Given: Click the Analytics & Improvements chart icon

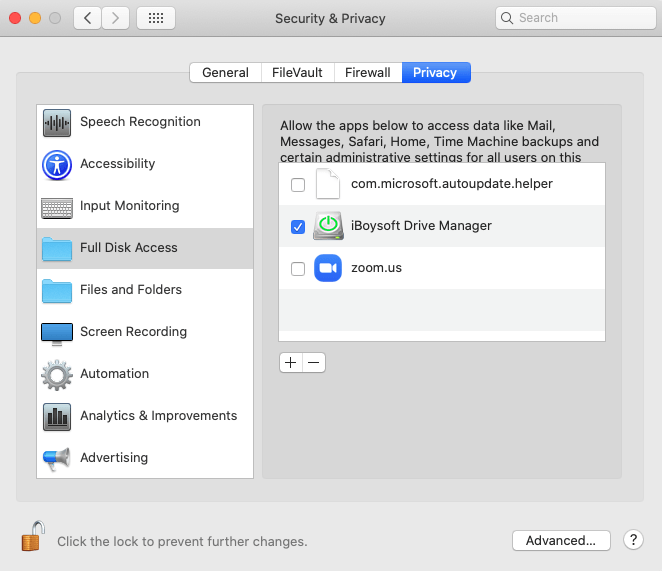Looking at the screenshot, I should (57, 417).
